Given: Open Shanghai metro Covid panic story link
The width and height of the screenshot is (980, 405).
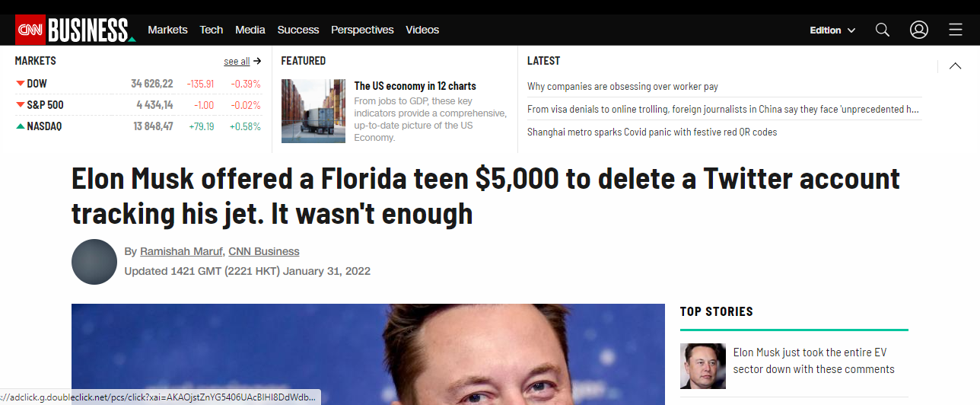Looking at the screenshot, I should [652, 132].
